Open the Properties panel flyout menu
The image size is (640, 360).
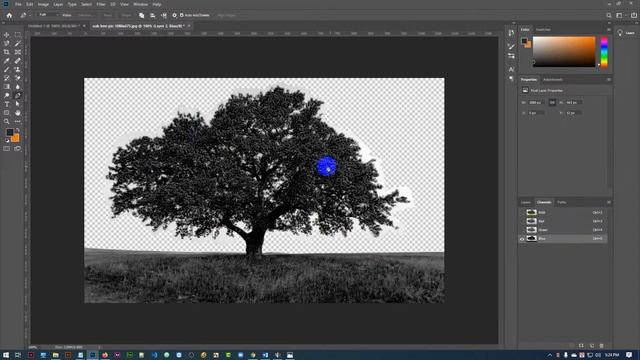[x=609, y=80]
